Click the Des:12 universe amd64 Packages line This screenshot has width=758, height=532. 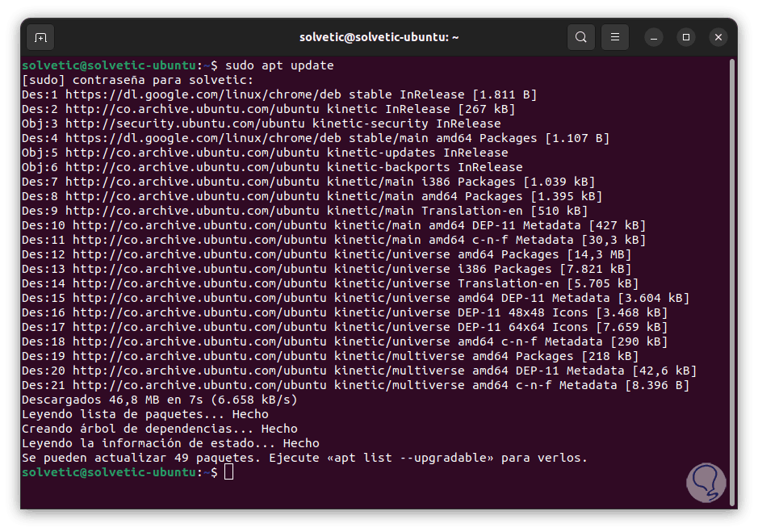326,254
